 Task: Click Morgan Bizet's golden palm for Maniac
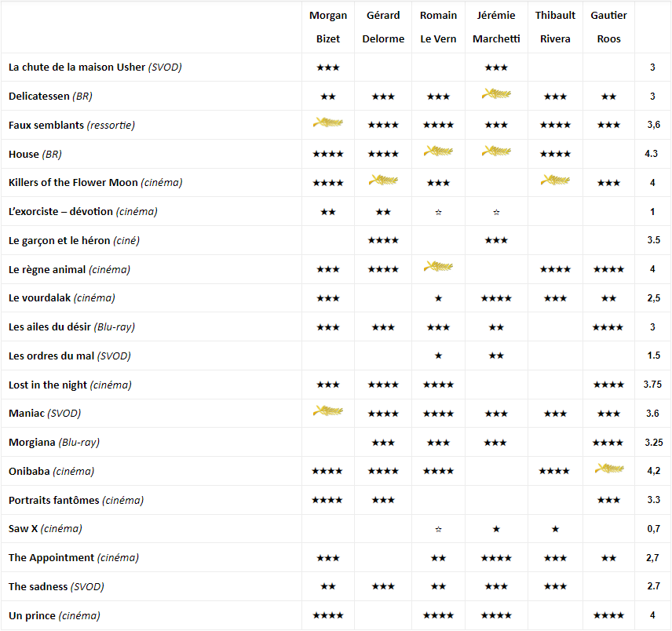[328, 411]
